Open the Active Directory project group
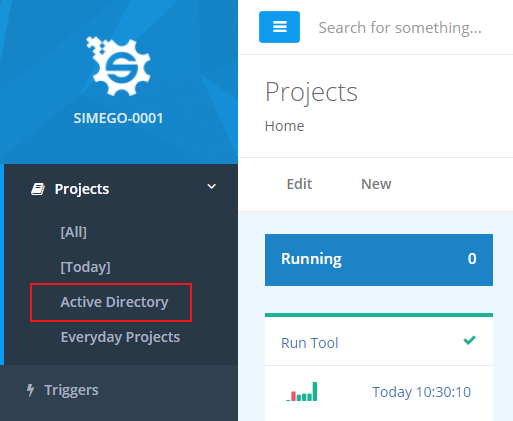Image resolution: width=513 pixels, height=421 pixels. [x=114, y=302]
